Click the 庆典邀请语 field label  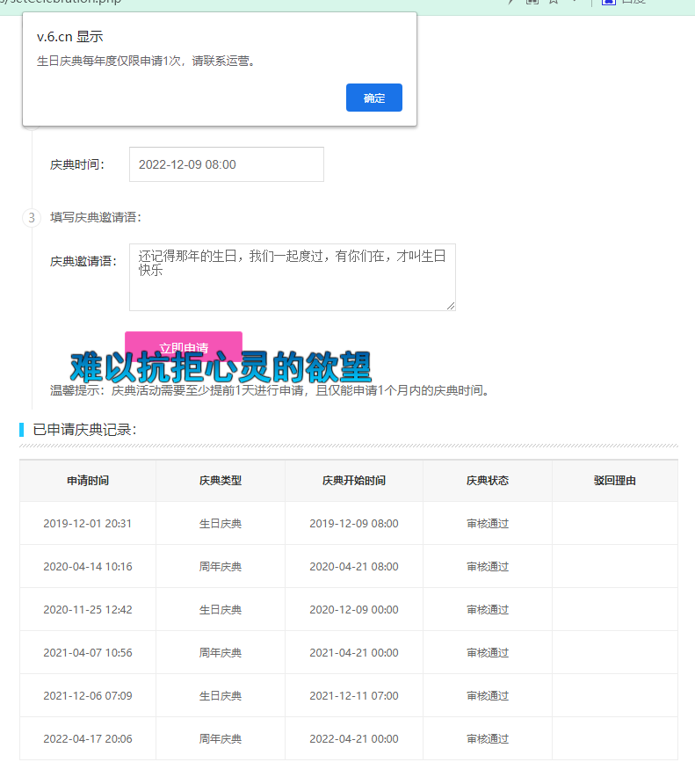(x=83, y=261)
